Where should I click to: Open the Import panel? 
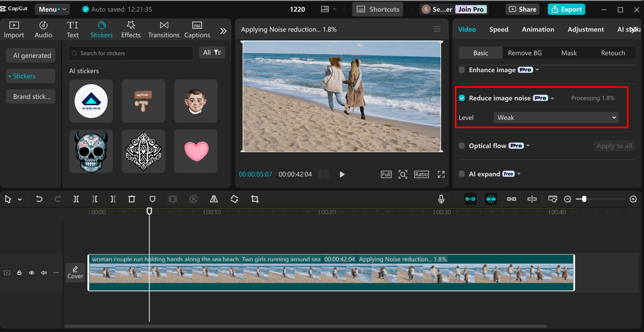(x=14, y=30)
